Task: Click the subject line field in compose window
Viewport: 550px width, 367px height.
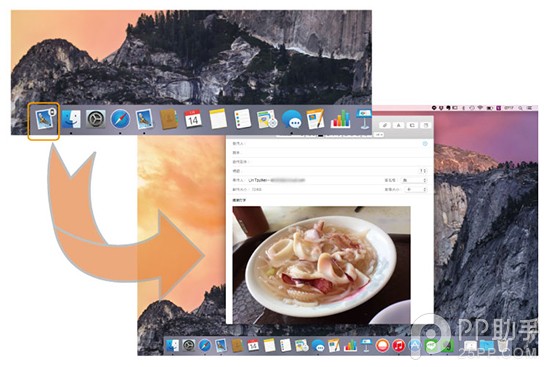Action: pos(324,171)
